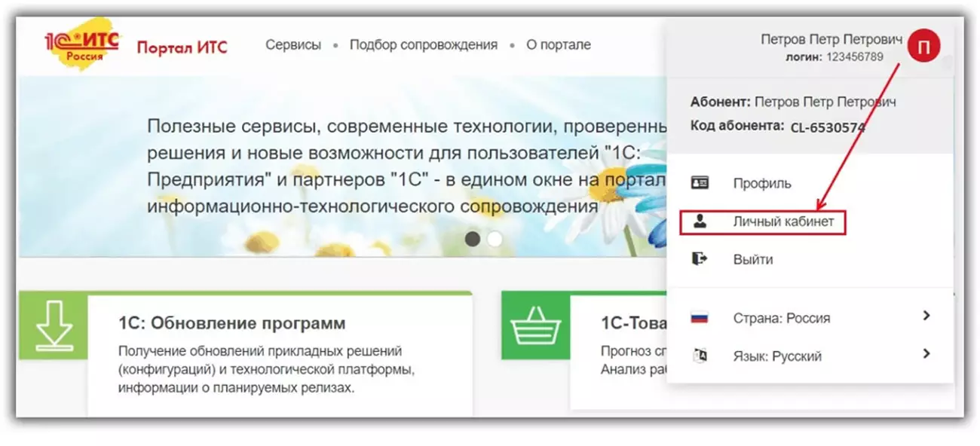Viewport: 980px width, 446px height.
Task: Expand the country chevron next to Россия
Action: click(x=926, y=316)
